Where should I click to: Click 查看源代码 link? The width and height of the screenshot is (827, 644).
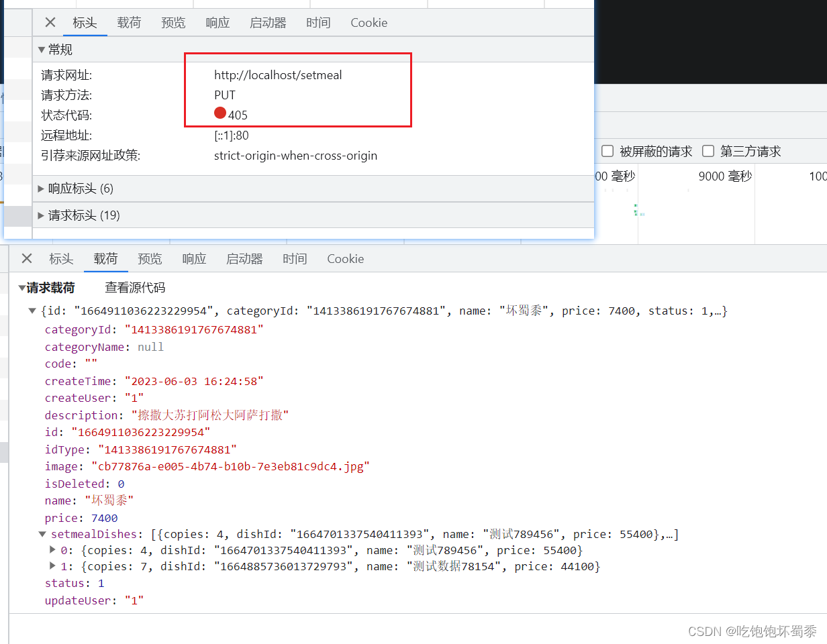[135, 288]
